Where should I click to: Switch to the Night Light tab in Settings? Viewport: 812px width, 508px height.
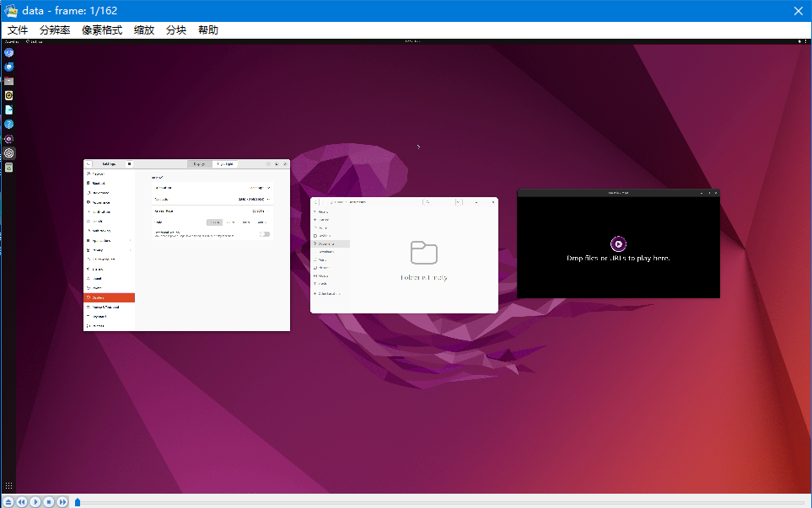tap(225, 164)
